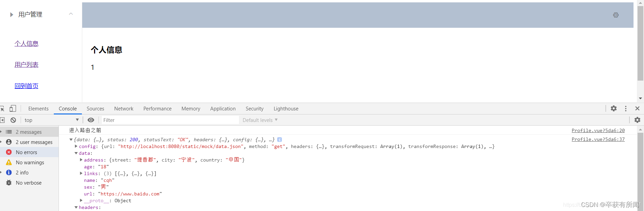Click the yellow warning icon in the sidebar
Viewport: 644px width, 211px height.
9,162
